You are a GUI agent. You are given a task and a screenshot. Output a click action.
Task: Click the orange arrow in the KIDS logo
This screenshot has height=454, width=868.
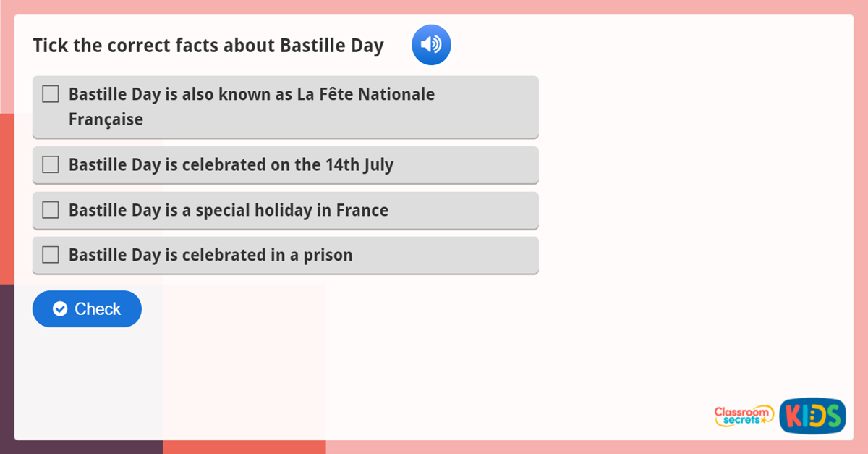coord(818,415)
